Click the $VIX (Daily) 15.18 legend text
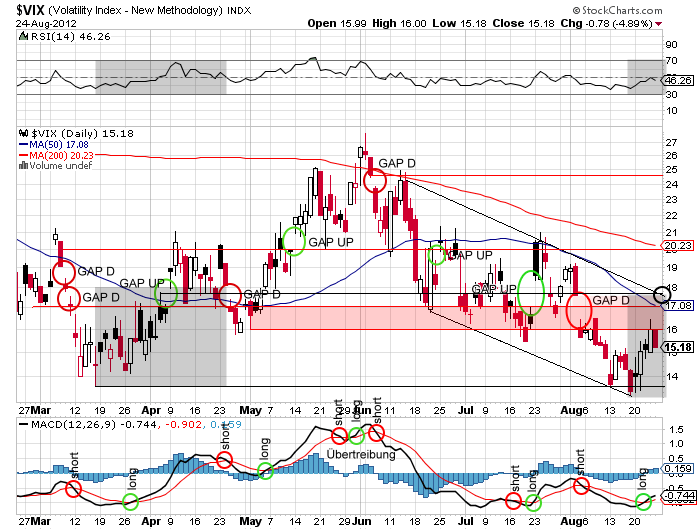700x530 pixels. click(83, 134)
